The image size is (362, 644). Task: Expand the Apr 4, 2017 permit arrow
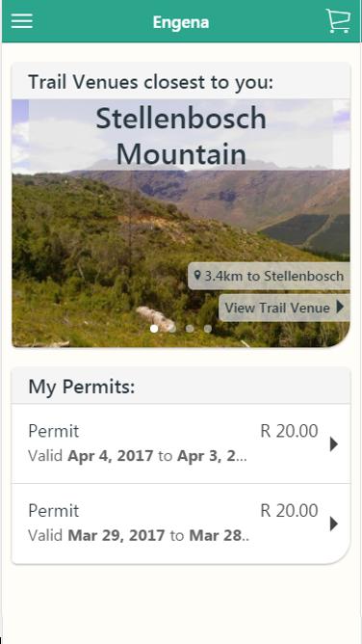pyautogui.click(x=334, y=444)
